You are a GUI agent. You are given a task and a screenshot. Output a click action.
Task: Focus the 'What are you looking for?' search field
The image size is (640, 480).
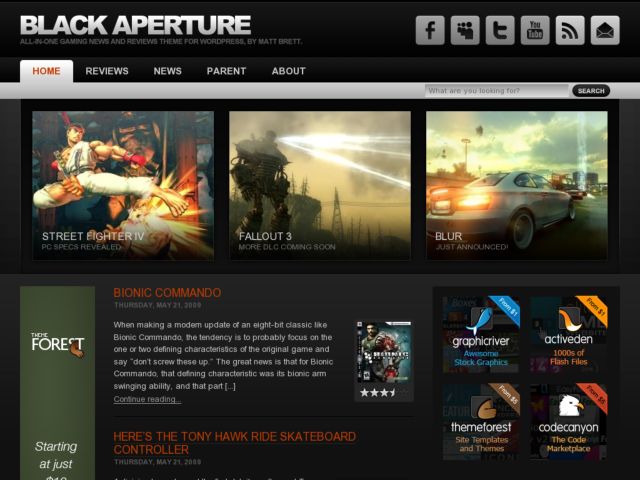coord(496,91)
